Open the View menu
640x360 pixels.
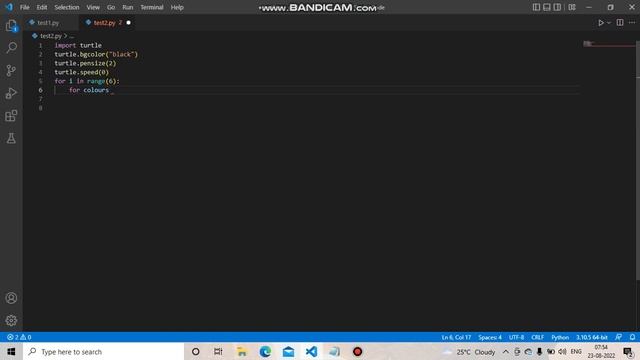tap(93, 7)
